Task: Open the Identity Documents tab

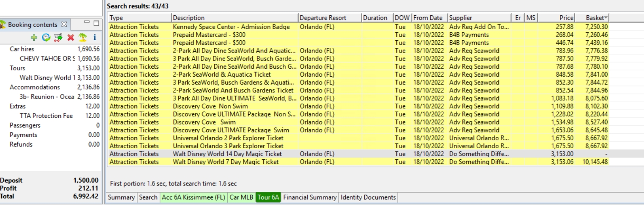Action: (x=368, y=197)
